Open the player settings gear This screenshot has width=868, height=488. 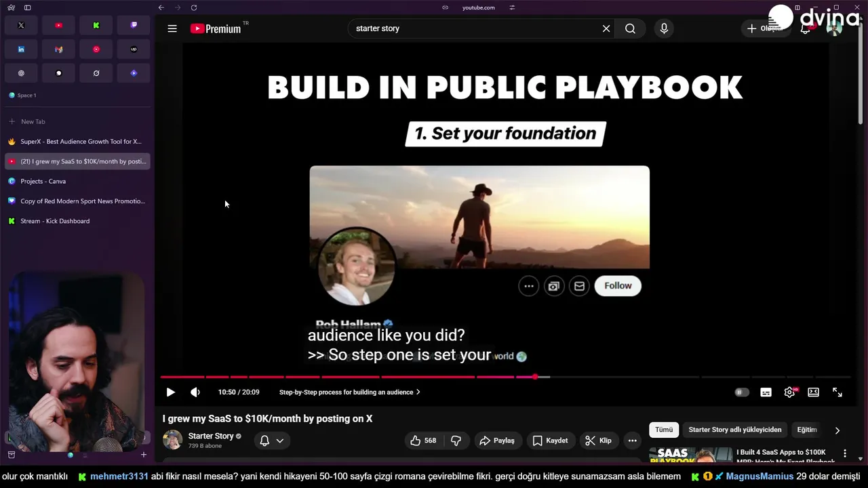(789, 392)
